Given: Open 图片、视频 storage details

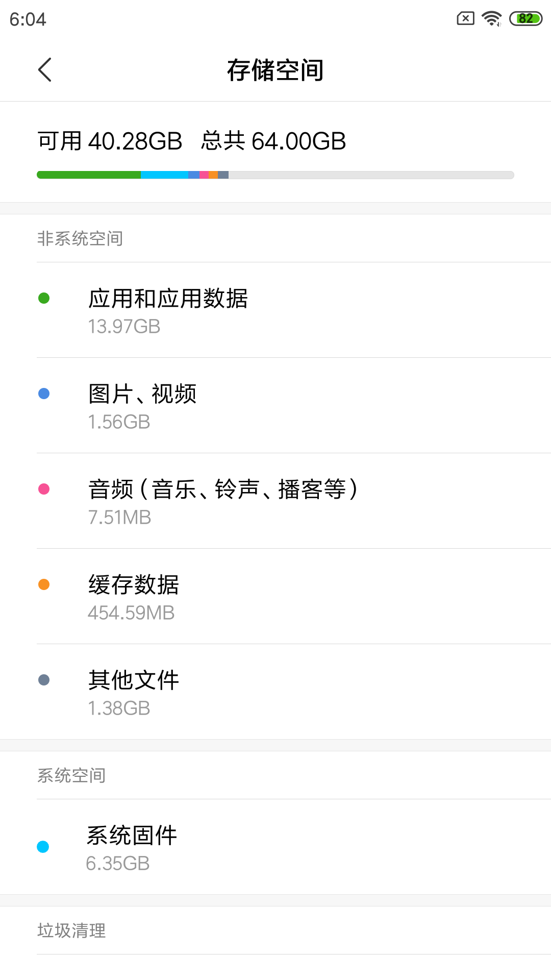Looking at the screenshot, I should 275,406.
